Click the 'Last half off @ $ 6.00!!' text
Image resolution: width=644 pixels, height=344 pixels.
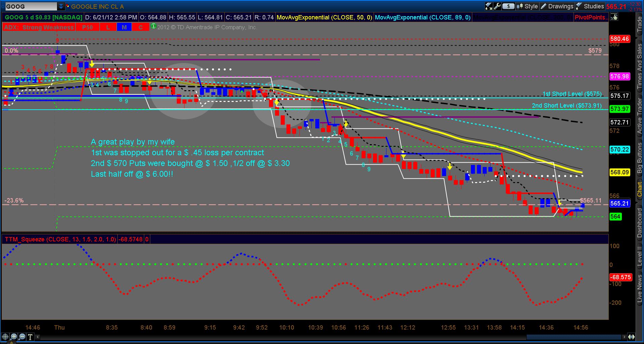pos(132,174)
